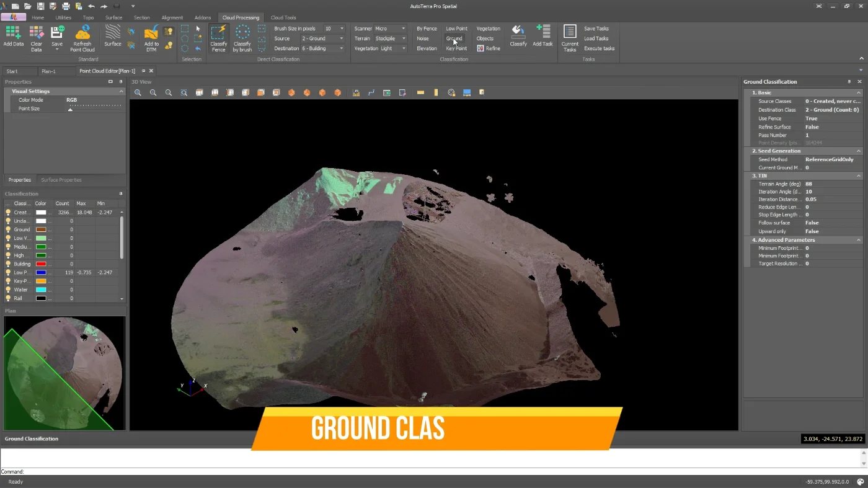Click the first zoom-in icon in the 3D View toolbar
The image size is (868, 488).
pos(138,92)
